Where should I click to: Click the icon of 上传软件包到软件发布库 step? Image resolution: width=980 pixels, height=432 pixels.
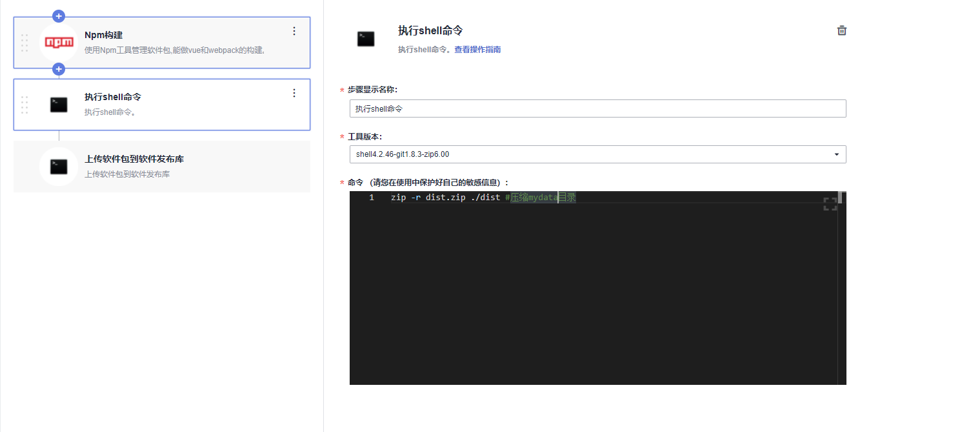(59, 167)
